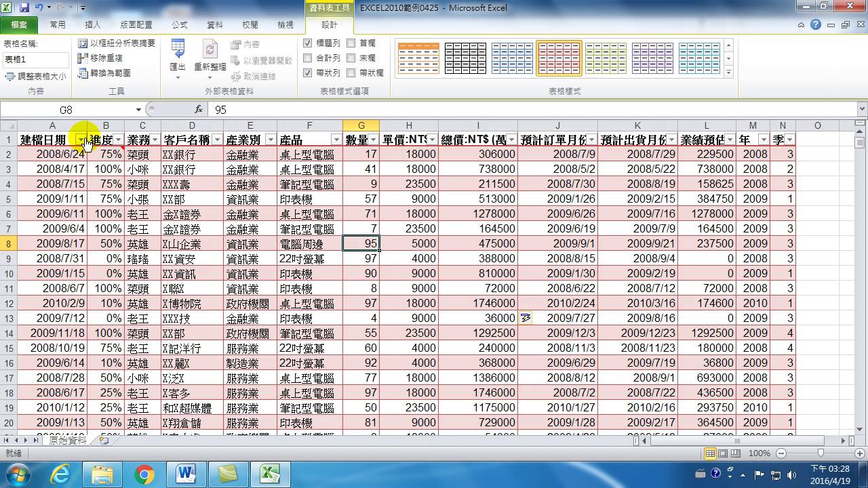Select the purple table style thumbnail
Screen dimensions: 868x488
[x=652, y=58]
